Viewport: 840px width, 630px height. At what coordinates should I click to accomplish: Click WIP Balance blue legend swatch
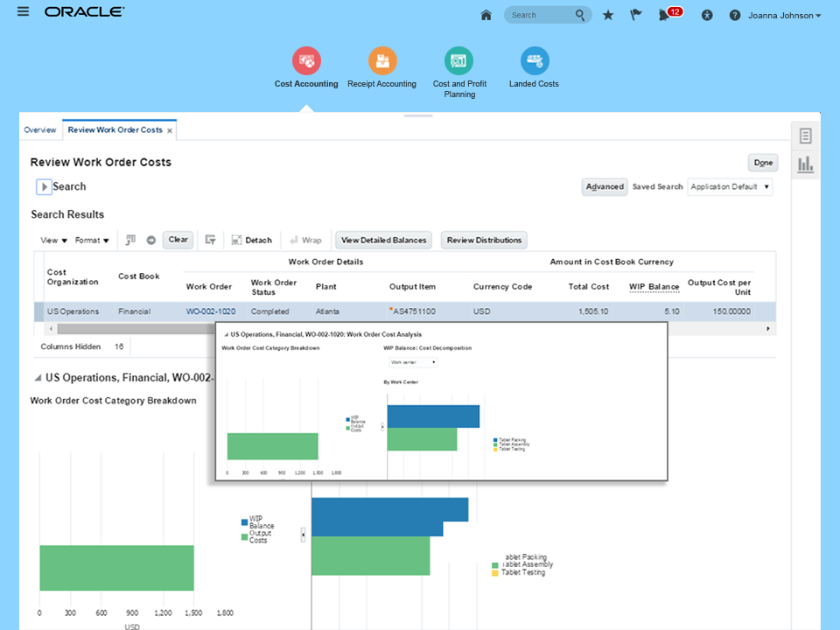[244, 522]
